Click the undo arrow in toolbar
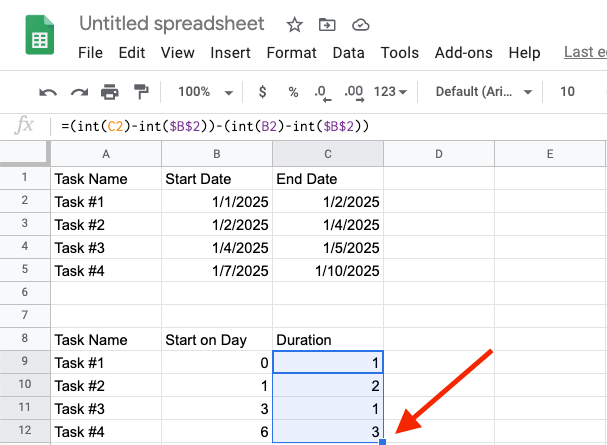 47,92
